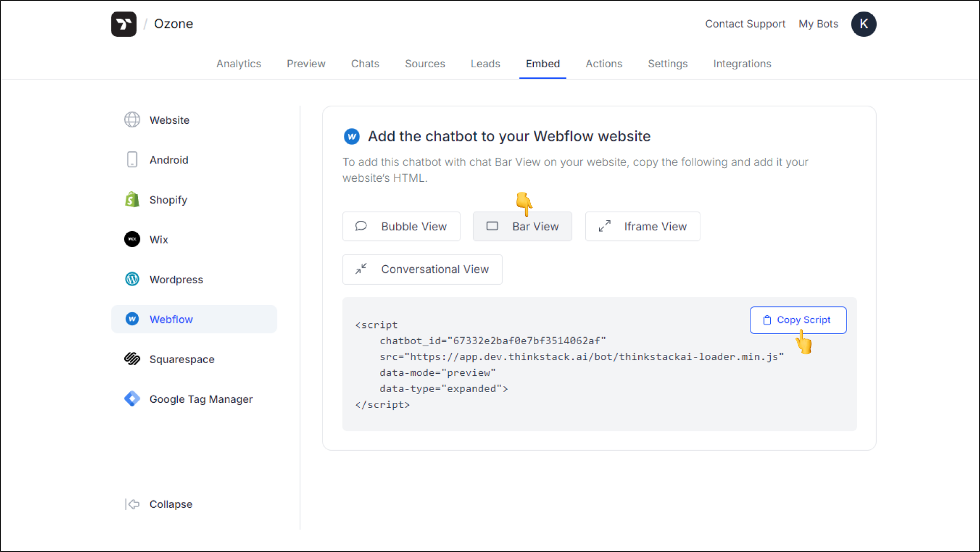Click the Android sidebar icon

132,159
